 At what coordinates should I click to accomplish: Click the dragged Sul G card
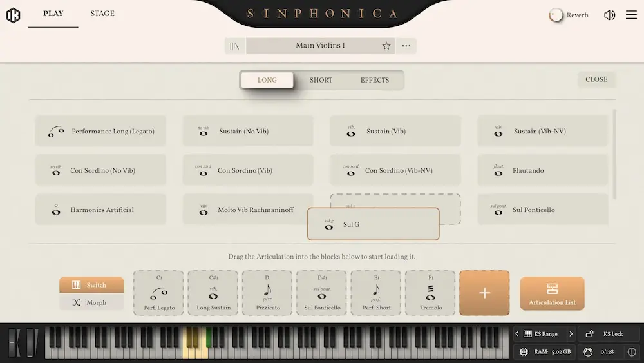(374, 224)
